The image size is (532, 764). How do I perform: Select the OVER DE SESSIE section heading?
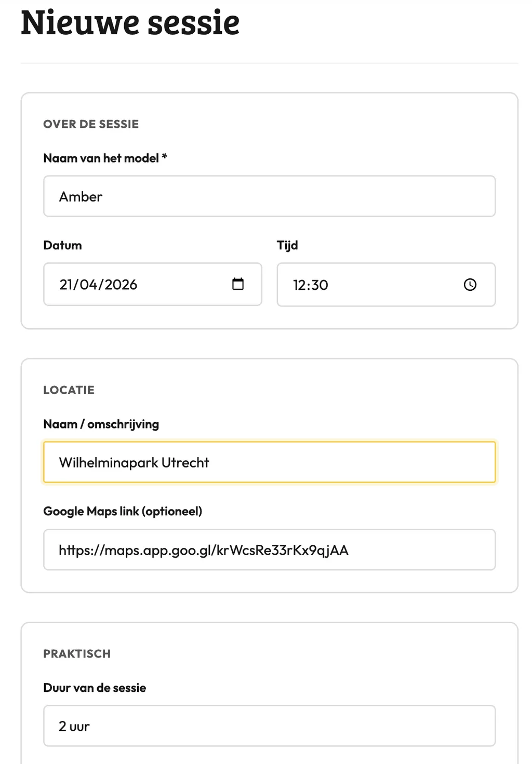(91, 124)
